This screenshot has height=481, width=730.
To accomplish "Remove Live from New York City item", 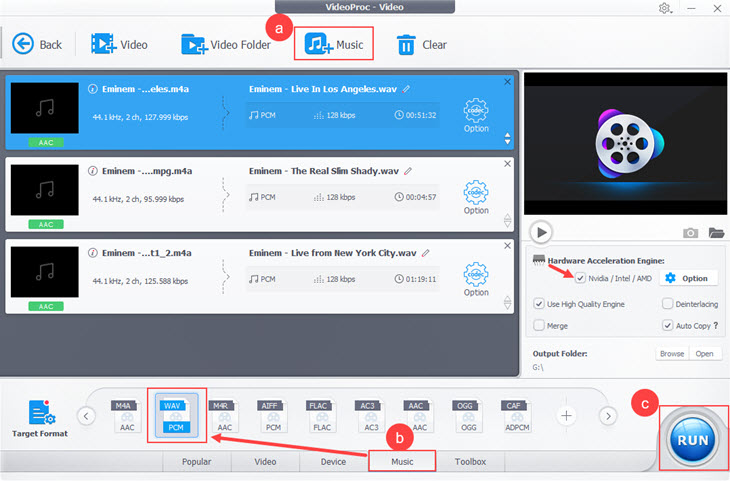I will [507, 246].
